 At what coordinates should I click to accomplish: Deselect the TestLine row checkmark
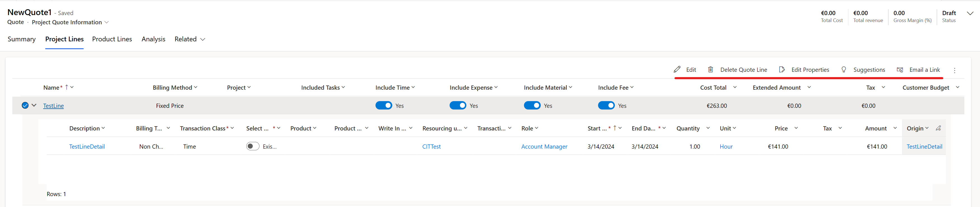click(25, 106)
